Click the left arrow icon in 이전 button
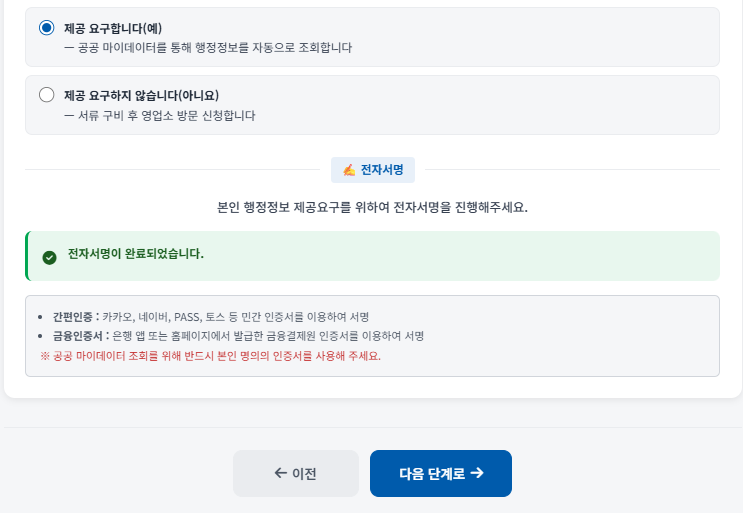The width and height of the screenshot is (743, 513). click(x=281, y=473)
